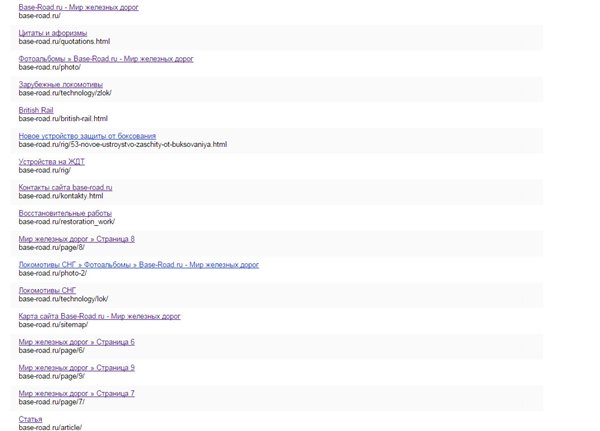The width and height of the screenshot is (600, 431).
Task: Open 'Новое устройство защиты от боксования' link
Action: pos(87,136)
